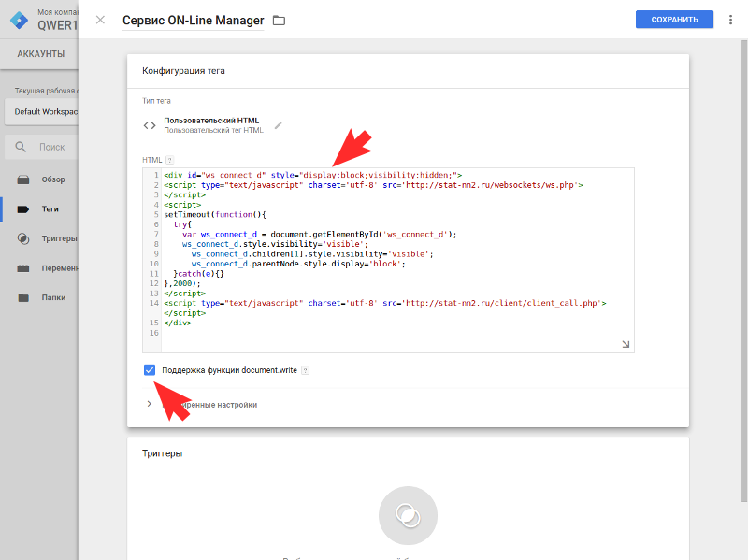748x560 pixels.
Task: Edit the tag name Сервис ON-Line Manager
Action: 194,21
